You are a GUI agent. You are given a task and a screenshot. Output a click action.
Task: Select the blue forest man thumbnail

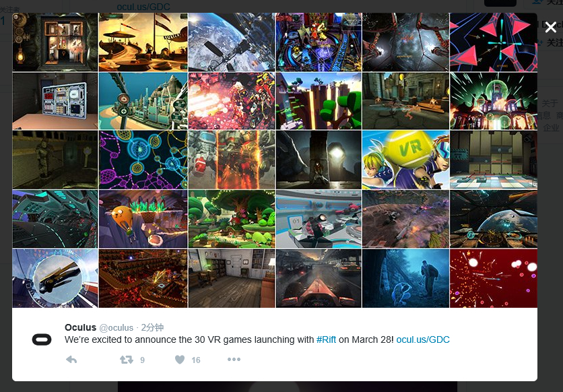[x=405, y=279]
